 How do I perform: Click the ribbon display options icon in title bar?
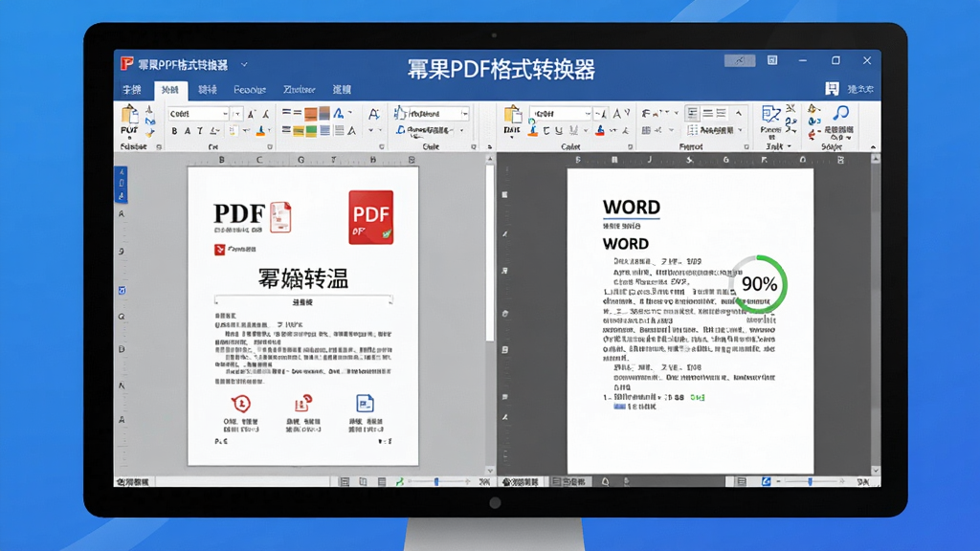772,60
